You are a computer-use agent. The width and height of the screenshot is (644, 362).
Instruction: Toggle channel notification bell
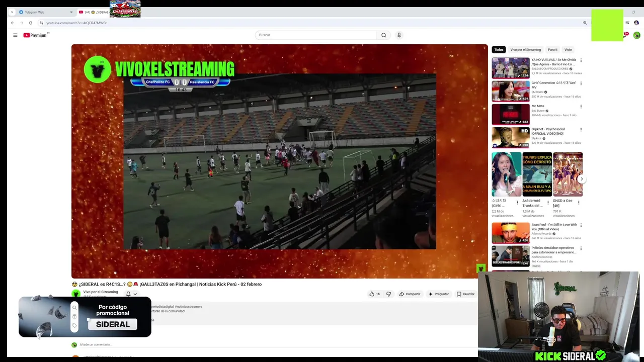coord(128,294)
